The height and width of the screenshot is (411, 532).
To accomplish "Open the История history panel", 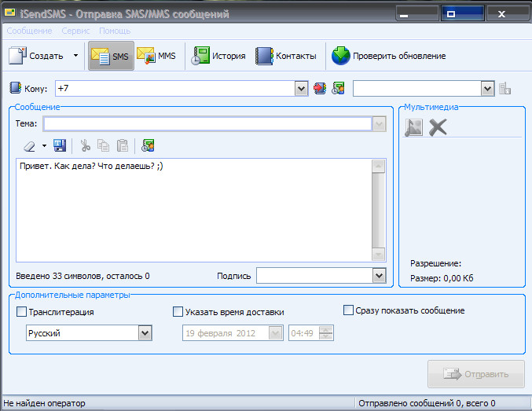I will pyautogui.click(x=218, y=56).
